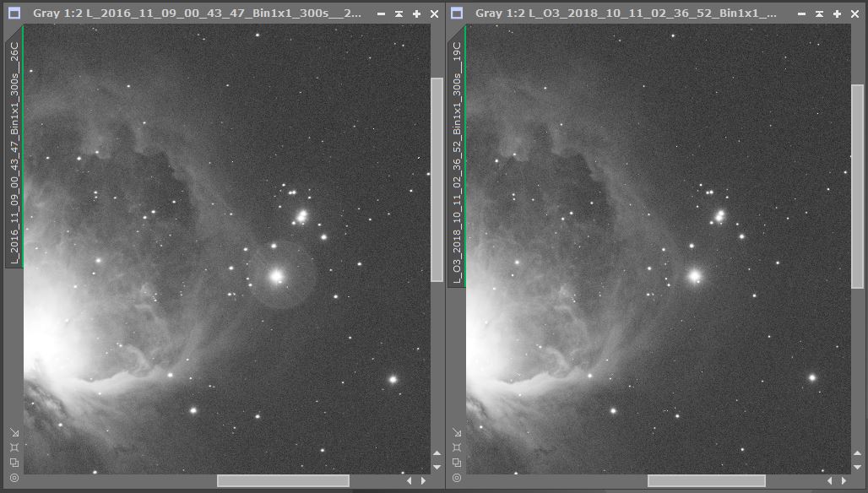
Task: Click the concentric circle icon in left window
Action: point(14,478)
